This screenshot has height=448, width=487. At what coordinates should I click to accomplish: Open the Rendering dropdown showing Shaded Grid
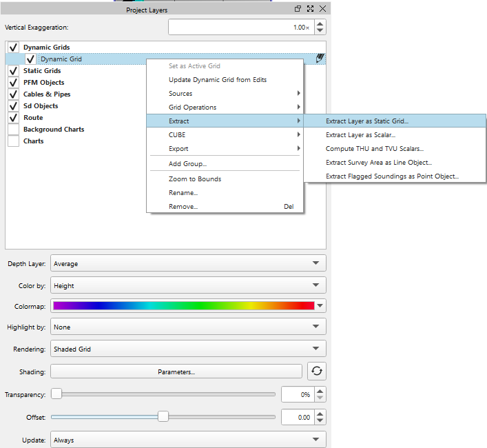point(187,349)
